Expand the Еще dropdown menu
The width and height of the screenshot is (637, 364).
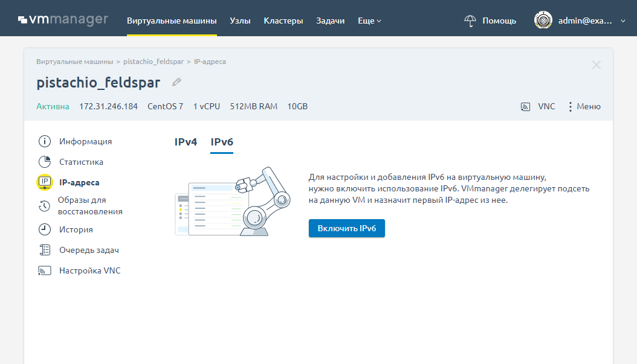click(369, 21)
